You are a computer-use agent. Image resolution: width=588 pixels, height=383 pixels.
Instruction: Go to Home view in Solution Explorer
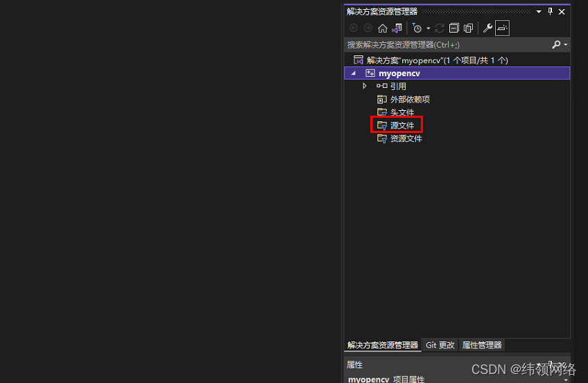[383, 28]
